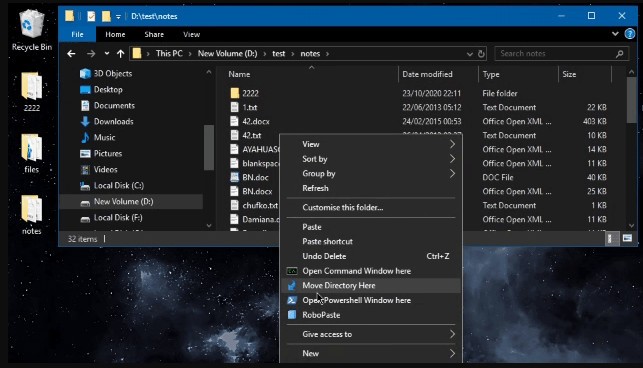Open the Recycle Bin desktop icon
643x368 pixels.
click(x=32, y=31)
